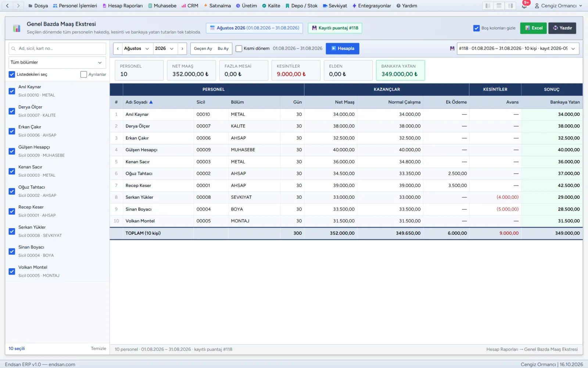
Task: Open the #118 saved puantaj record dropdown
Action: pyautogui.click(x=518, y=49)
